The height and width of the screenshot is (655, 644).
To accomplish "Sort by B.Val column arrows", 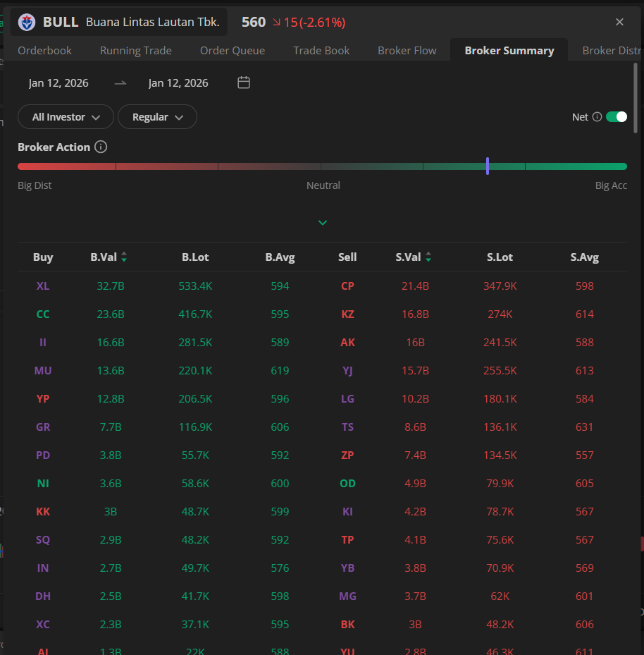I will pyautogui.click(x=124, y=257).
